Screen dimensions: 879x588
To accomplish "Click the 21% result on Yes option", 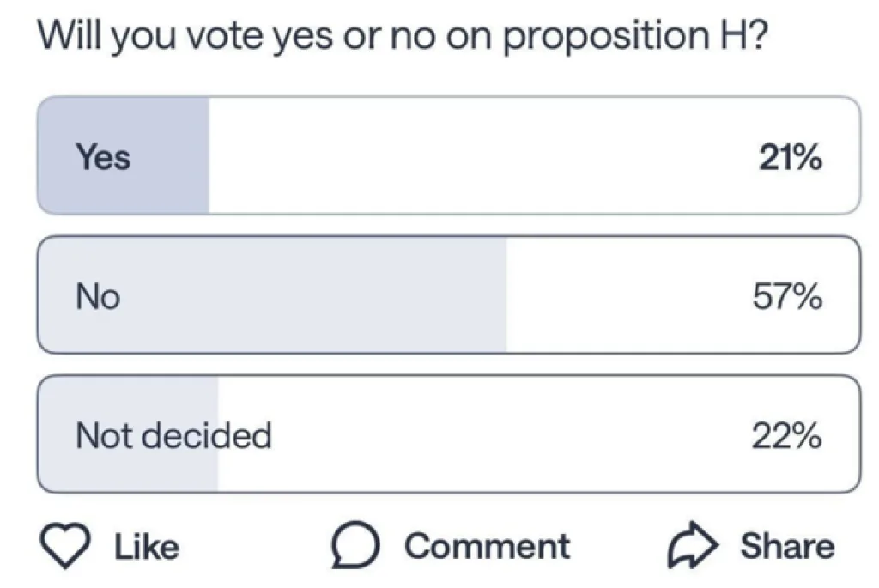I will point(790,157).
